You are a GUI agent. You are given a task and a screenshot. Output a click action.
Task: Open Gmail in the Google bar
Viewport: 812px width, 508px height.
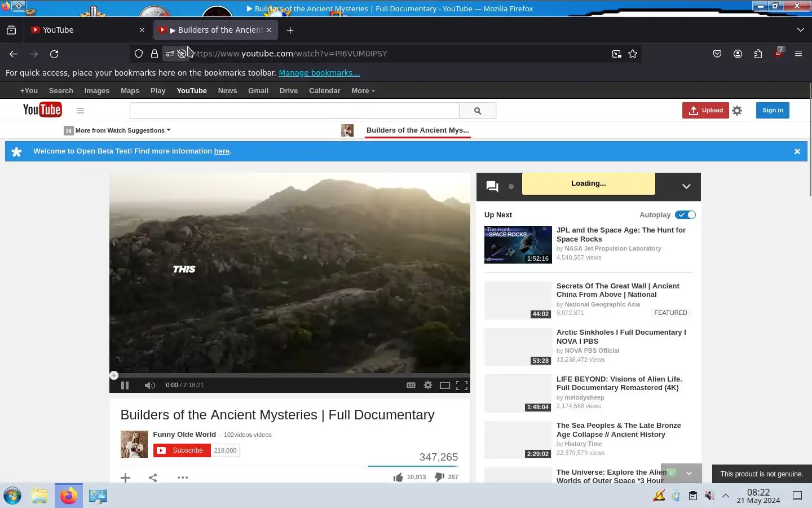tap(258, 91)
